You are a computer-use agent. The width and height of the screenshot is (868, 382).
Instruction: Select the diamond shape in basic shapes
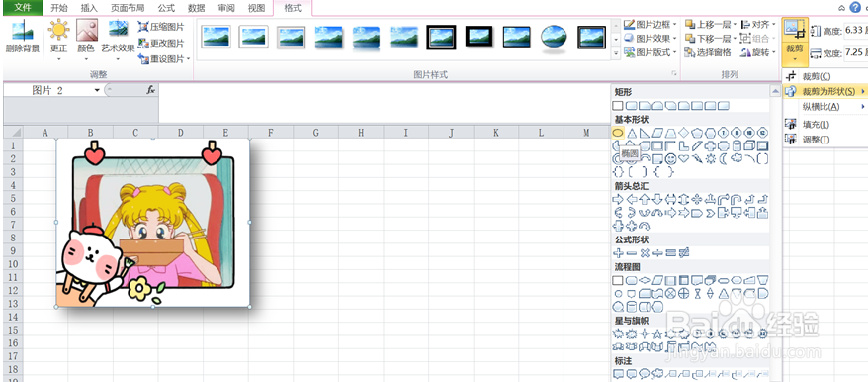coord(684,133)
